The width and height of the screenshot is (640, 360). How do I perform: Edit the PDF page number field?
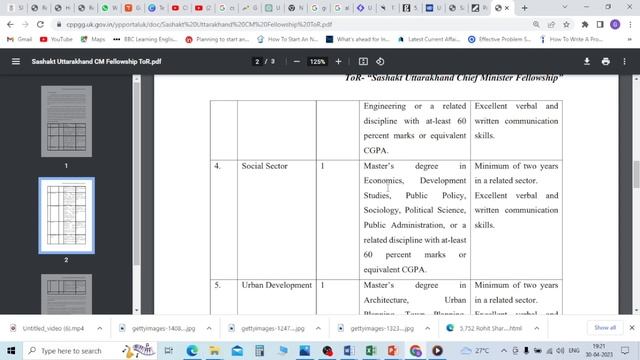tap(257, 62)
